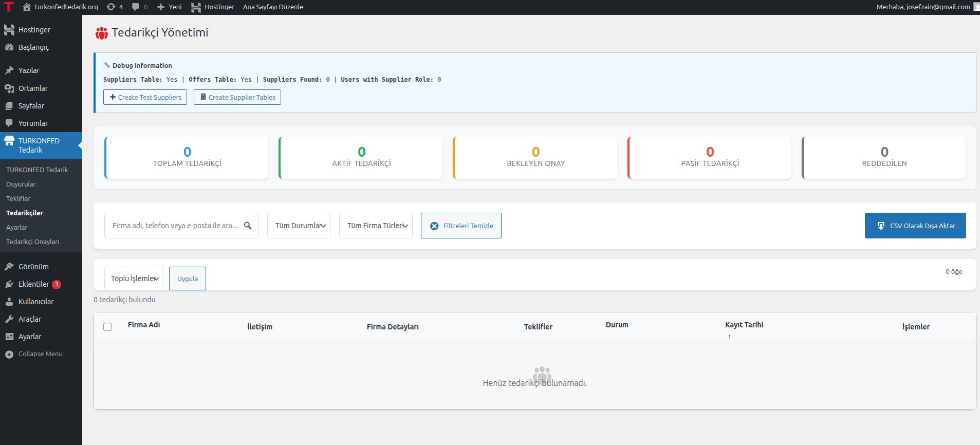Open the updates icon showing 4
The height and width of the screenshot is (445, 980).
(x=110, y=7)
